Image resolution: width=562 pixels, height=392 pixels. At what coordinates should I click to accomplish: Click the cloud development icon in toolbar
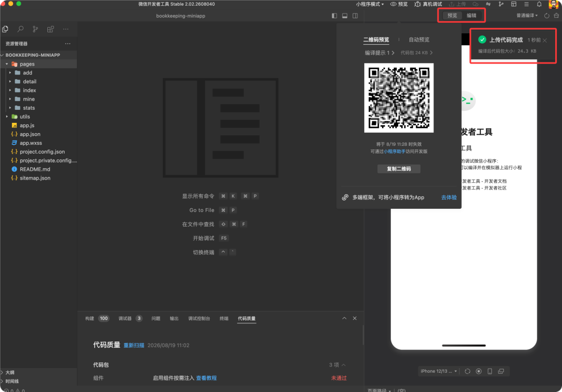pyautogui.click(x=475, y=4)
